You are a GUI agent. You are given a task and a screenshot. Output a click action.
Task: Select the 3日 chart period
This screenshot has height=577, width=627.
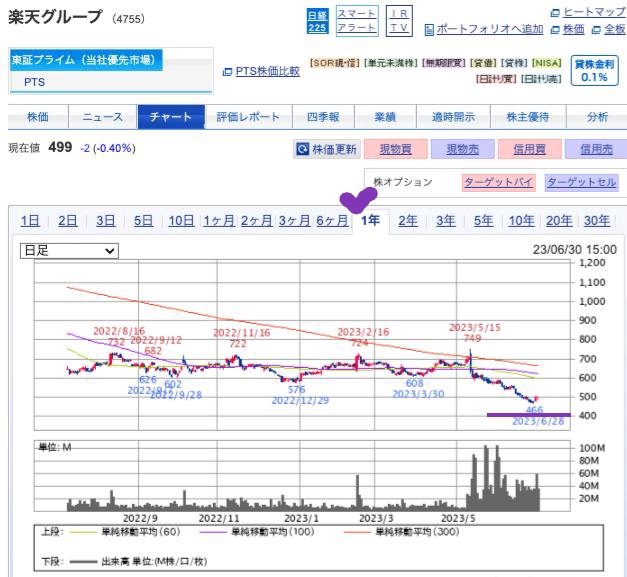pyautogui.click(x=106, y=220)
